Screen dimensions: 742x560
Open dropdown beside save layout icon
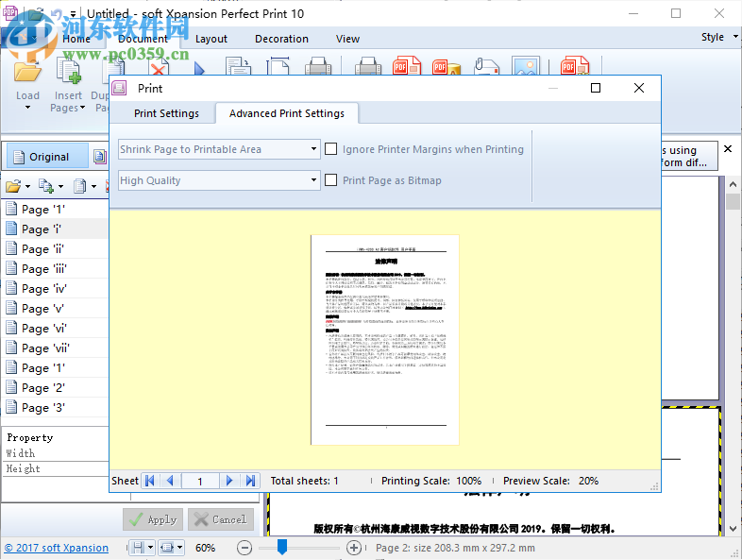(x=150, y=548)
